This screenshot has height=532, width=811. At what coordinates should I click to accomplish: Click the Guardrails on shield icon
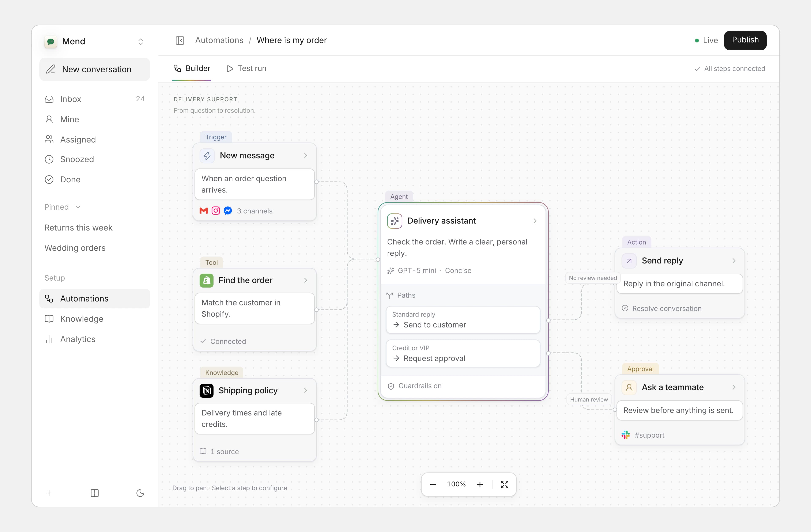tap(391, 386)
